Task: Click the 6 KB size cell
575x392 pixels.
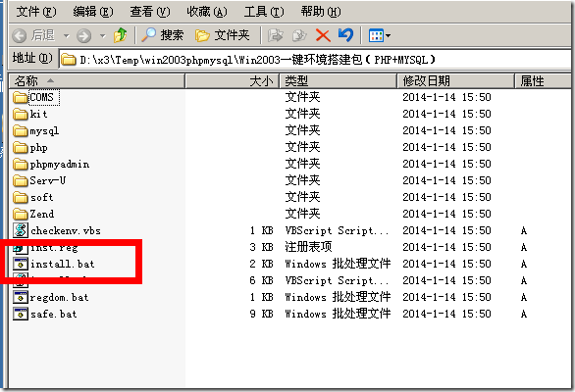Action: click(261, 280)
